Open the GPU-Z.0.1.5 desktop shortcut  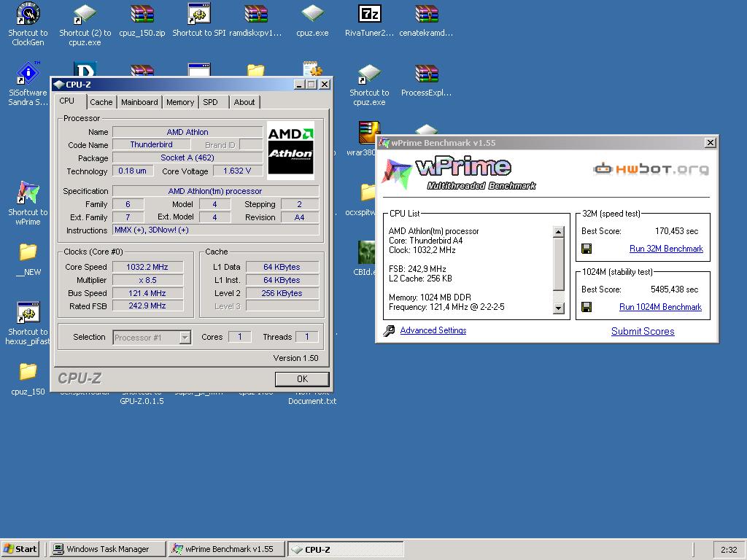point(142,401)
